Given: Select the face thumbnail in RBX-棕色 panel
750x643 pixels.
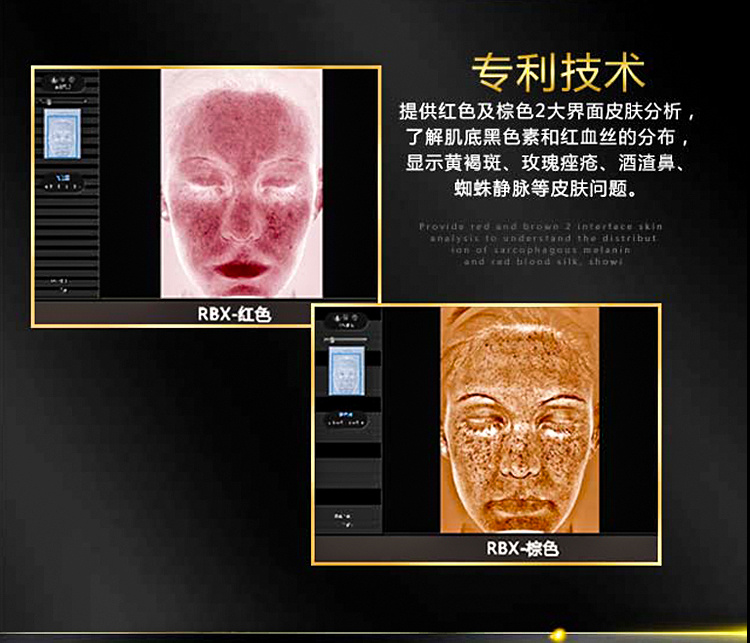Looking at the screenshot, I should [346, 371].
